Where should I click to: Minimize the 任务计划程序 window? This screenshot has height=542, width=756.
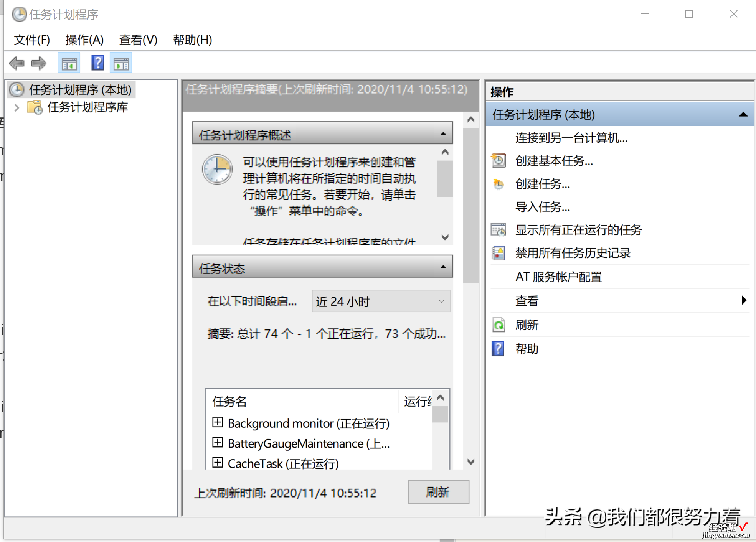645,14
